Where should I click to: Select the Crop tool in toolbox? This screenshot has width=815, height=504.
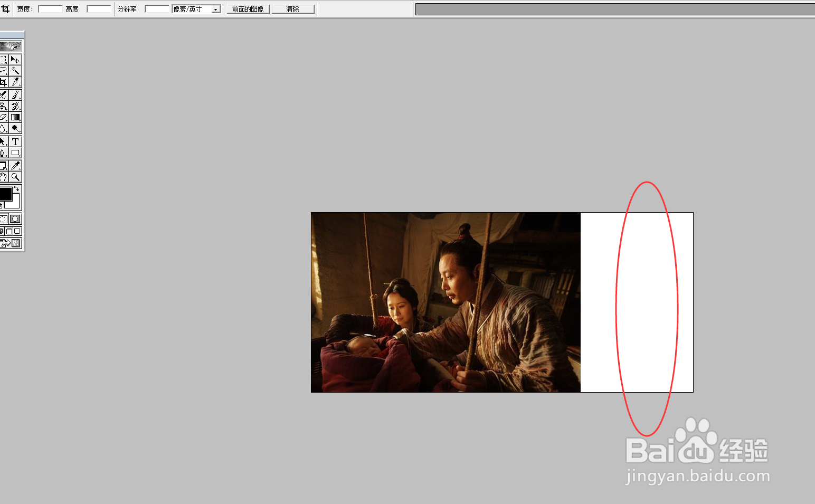[3, 82]
